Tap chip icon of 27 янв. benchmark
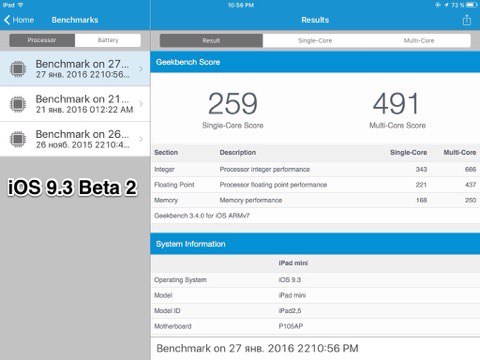This screenshot has width=480, height=360. coord(18,69)
